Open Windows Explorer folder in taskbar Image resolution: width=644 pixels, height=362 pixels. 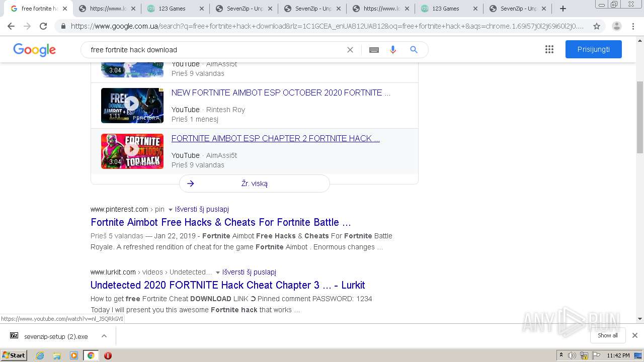point(57,355)
